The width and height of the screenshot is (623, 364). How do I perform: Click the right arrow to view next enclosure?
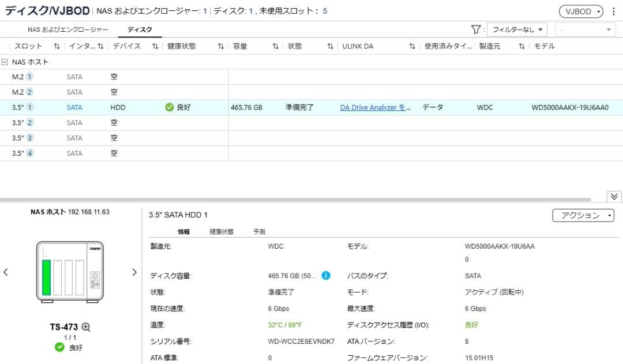[134, 272]
